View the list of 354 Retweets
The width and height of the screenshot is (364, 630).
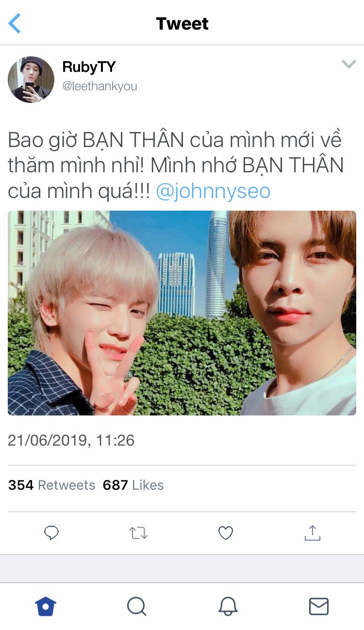52,485
